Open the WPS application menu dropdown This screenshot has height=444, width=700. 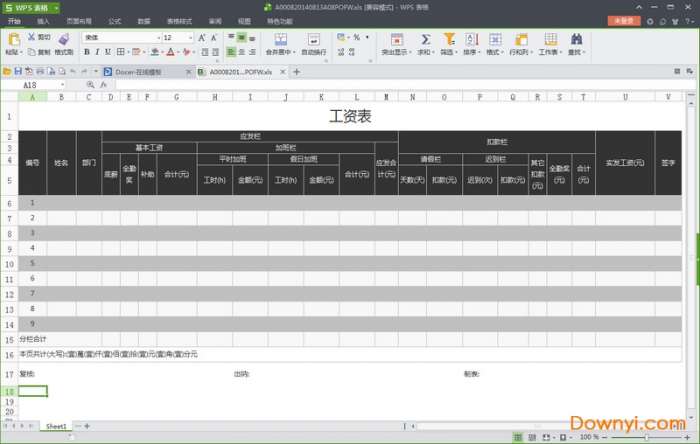tap(56, 8)
